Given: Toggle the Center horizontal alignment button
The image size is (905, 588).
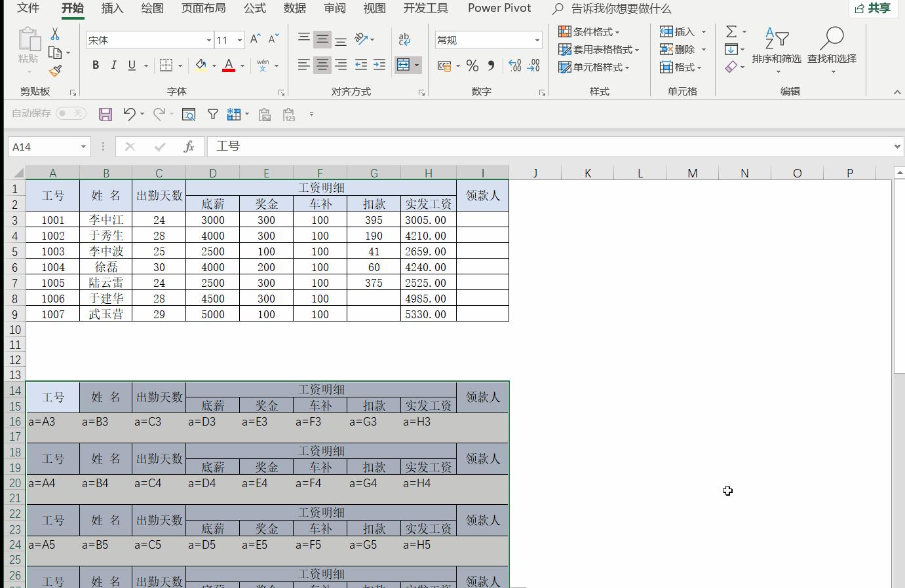Looking at the screenshot, I should pyautogui.click(x=322, y=65).
